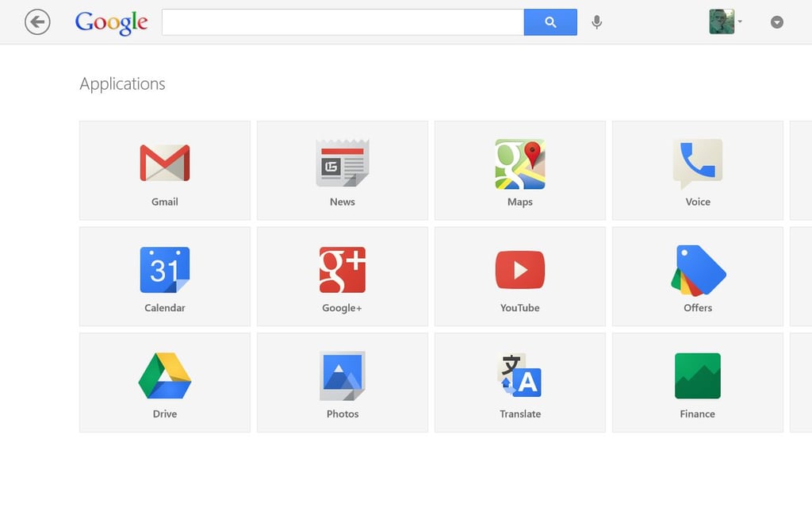Open the Translate app icon

(520, 375)
